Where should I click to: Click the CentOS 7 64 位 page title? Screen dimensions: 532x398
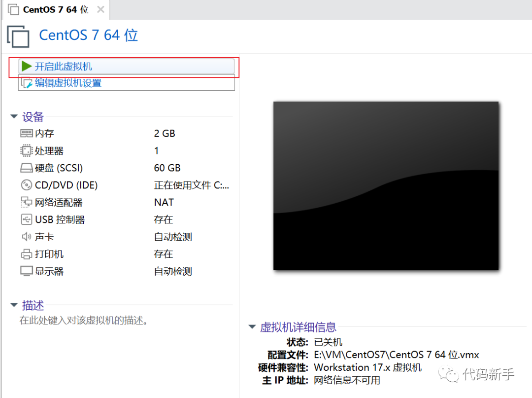[x=89, y=36]
